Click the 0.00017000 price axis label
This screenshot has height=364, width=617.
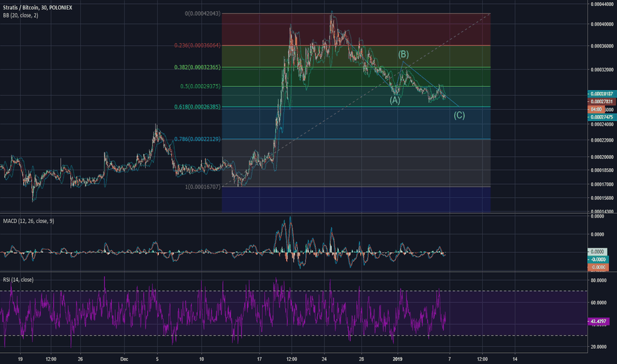602,184
